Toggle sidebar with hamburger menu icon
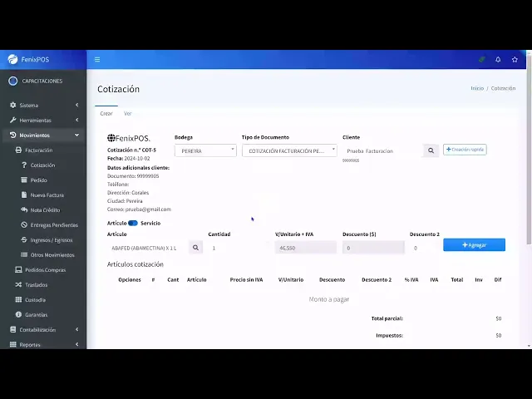 (x=97, y=59)
